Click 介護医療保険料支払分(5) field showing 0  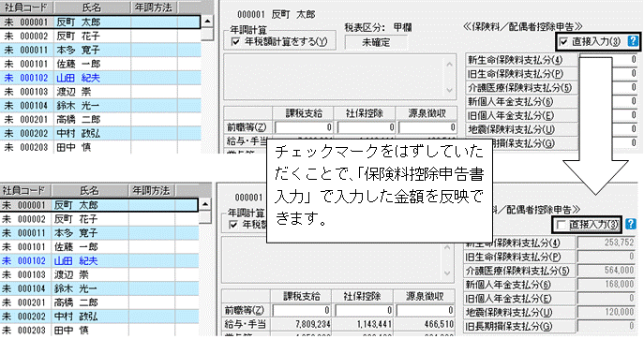[x=625, y=87]
